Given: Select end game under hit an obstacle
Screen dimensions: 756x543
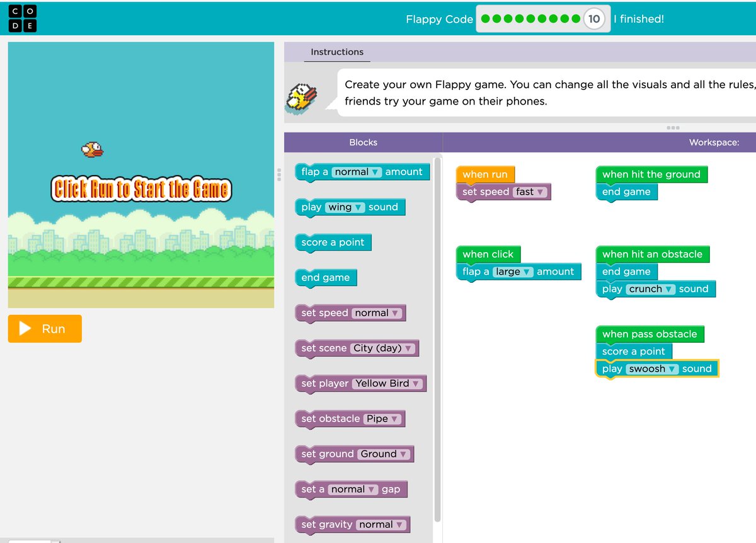Looking at the screenshot, I should tap(626, 272).
